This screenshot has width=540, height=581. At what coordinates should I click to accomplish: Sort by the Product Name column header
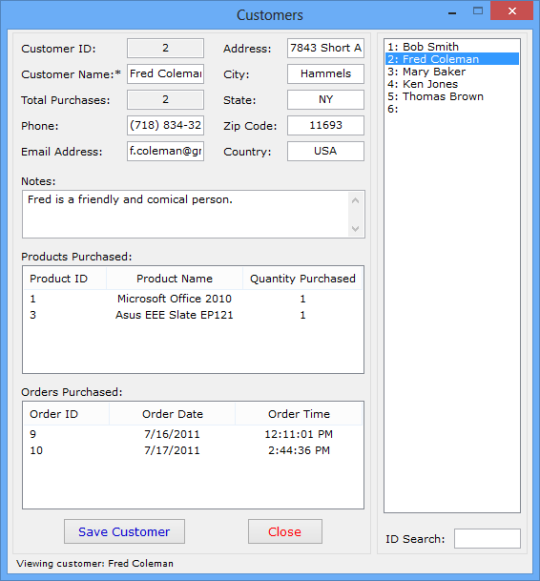(x=175, y=278)
